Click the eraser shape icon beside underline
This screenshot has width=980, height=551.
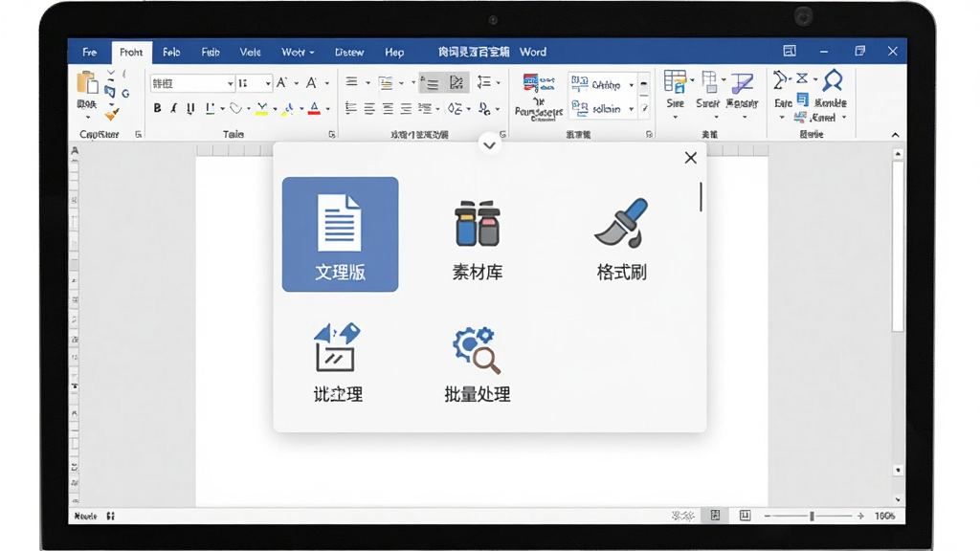[x=235, y=109]
